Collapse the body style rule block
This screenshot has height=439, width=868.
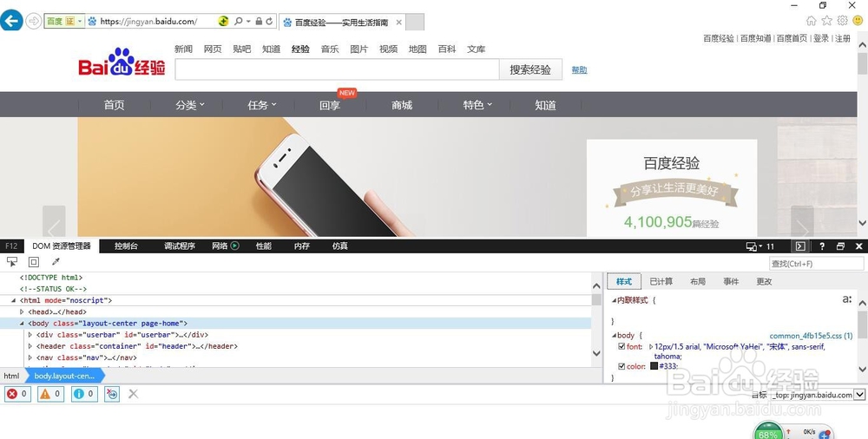click(614, 336)
